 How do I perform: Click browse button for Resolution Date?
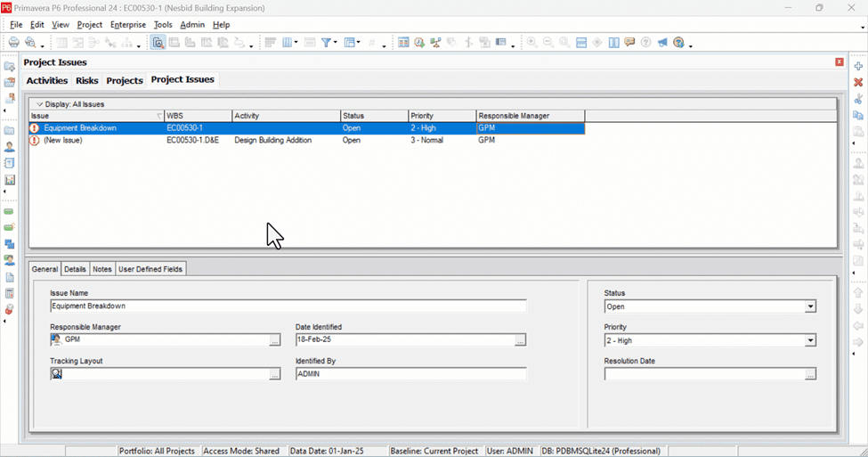pos(810,374)
